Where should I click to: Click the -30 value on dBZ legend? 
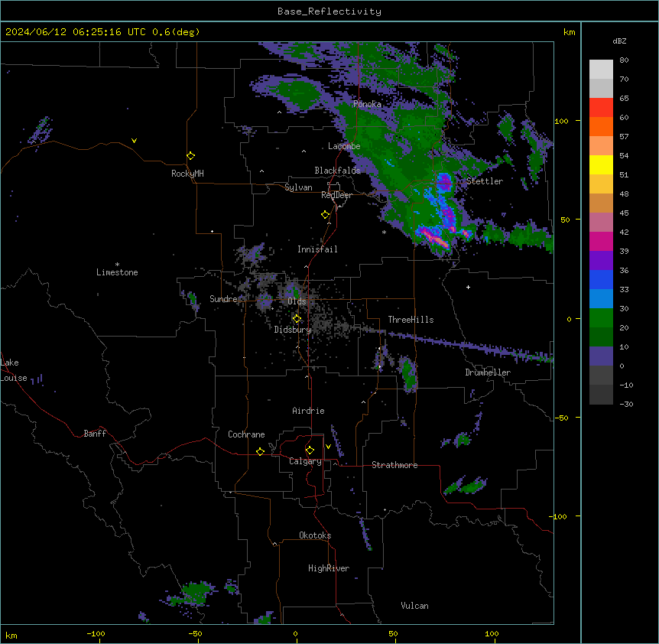coord(626,404)
